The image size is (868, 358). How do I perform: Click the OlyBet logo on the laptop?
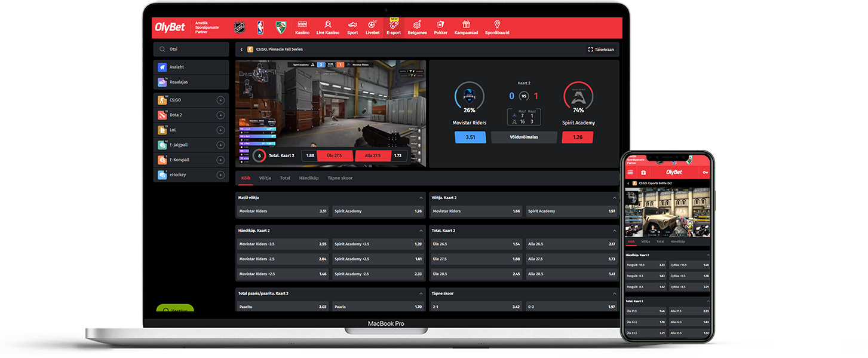click(x=170, y=27)
